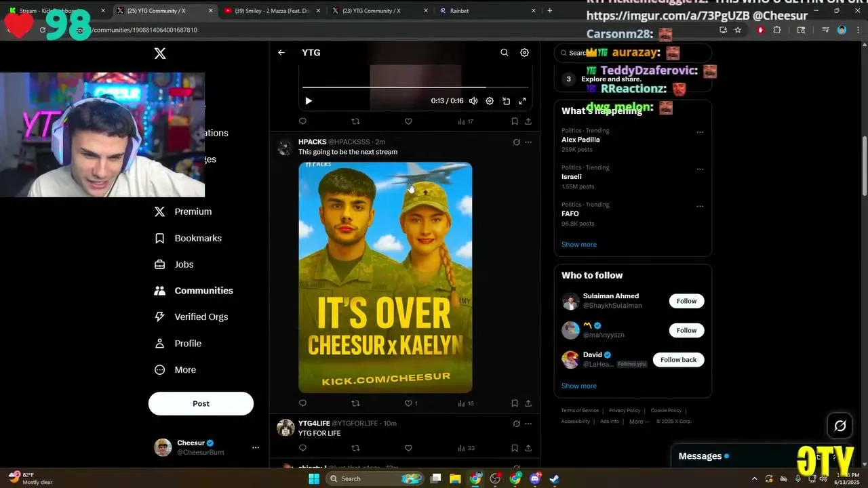
Task: Open Steam from the taskbar
Action: click(x=555, y=479)
